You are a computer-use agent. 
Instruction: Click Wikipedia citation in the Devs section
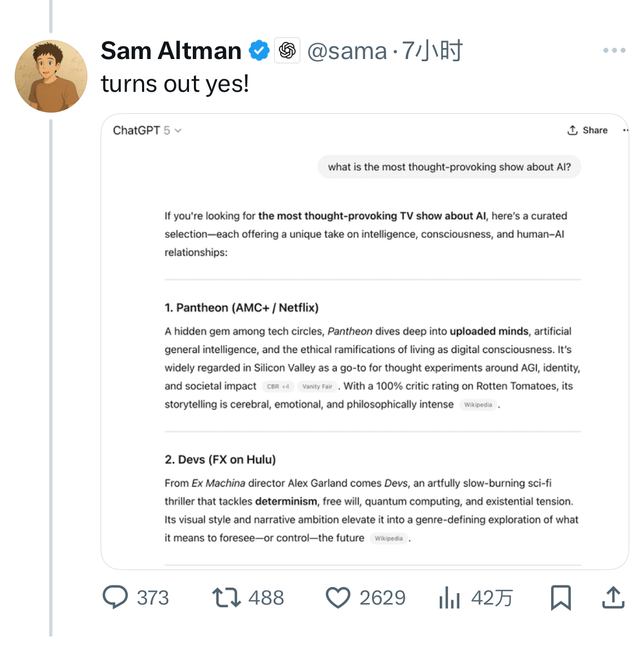[388, 538]
